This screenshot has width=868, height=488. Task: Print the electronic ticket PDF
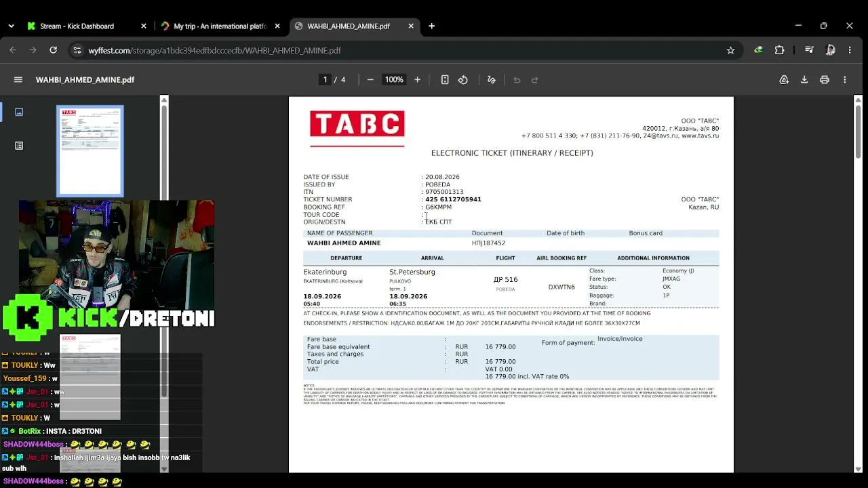825,79
